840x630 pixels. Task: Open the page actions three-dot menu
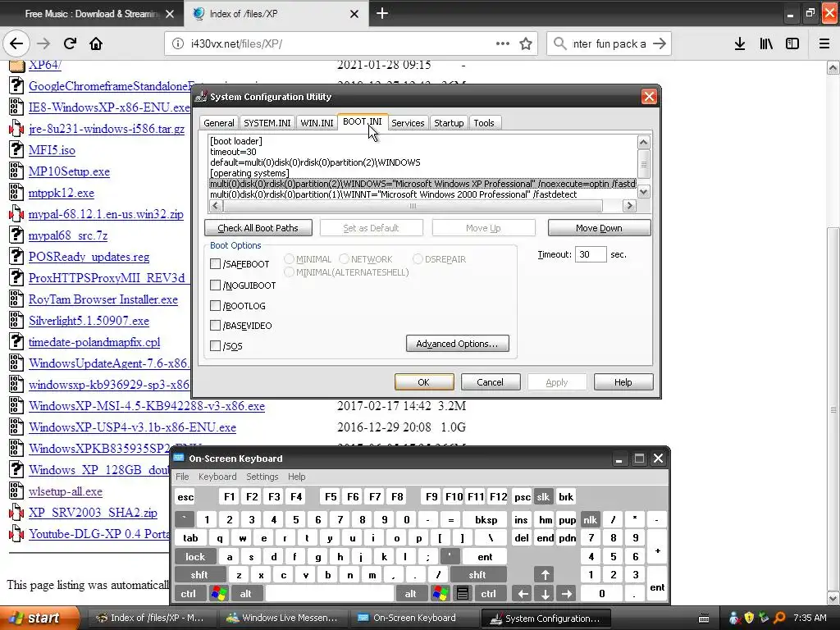(x=503, y=43)
